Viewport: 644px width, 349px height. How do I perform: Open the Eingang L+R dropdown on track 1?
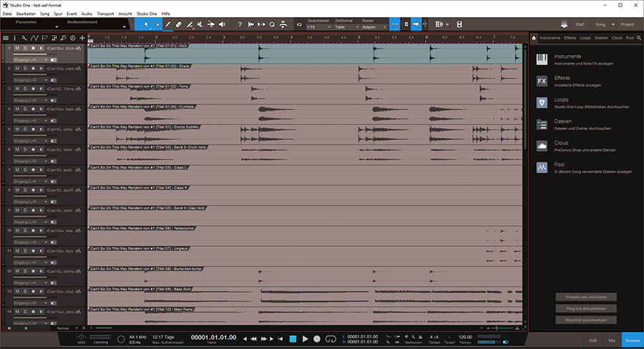coord(30,60)
